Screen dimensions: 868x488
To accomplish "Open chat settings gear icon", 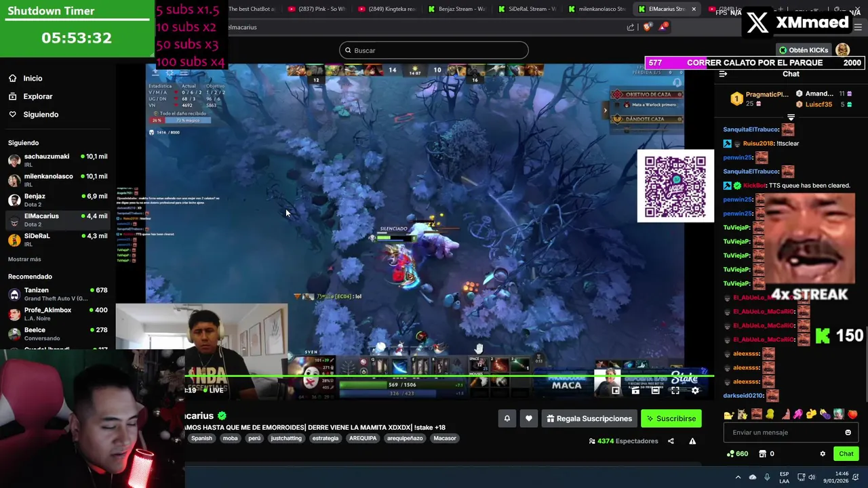I will pos(823,454).
